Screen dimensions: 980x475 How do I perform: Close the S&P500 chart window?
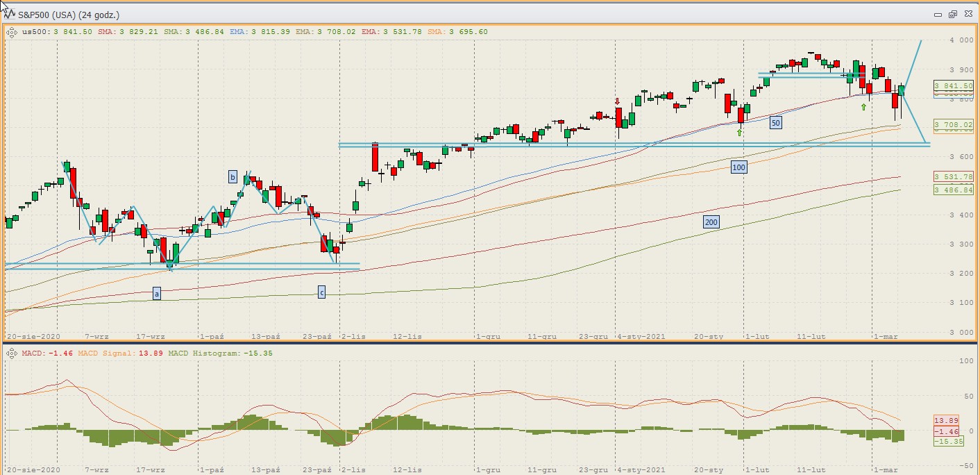[967, 14]
